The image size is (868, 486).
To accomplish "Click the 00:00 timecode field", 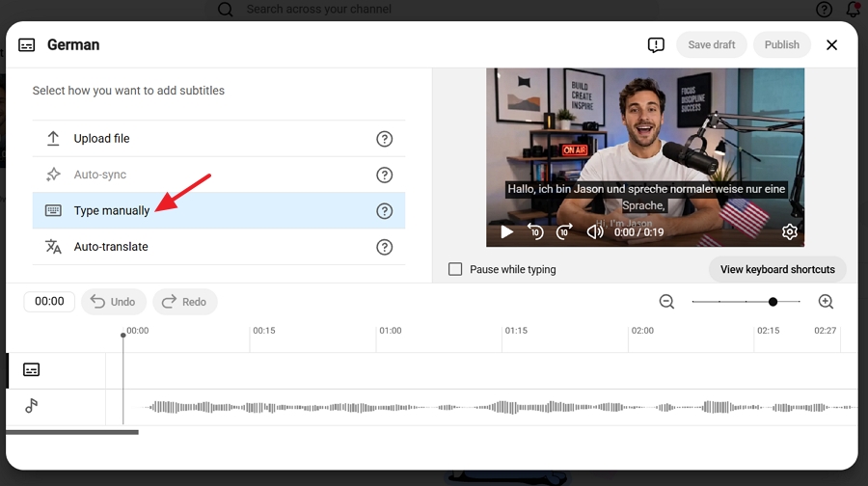I will (x=49, y=301).
